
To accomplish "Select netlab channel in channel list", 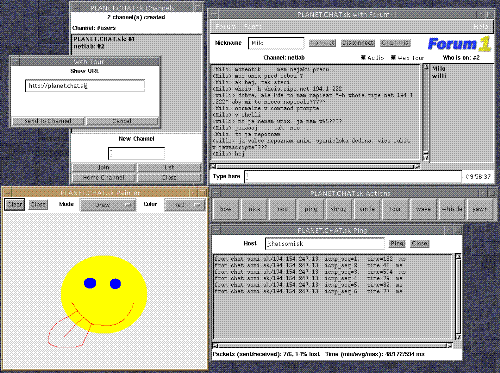I will tap(89, 46).
